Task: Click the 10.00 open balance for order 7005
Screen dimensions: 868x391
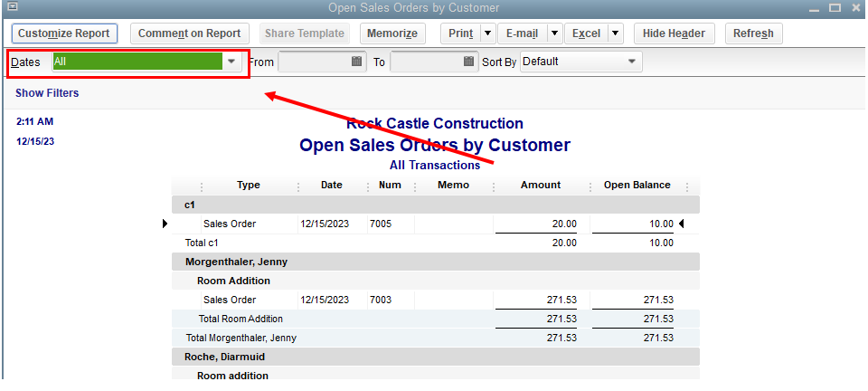Action: coord(662,224)
